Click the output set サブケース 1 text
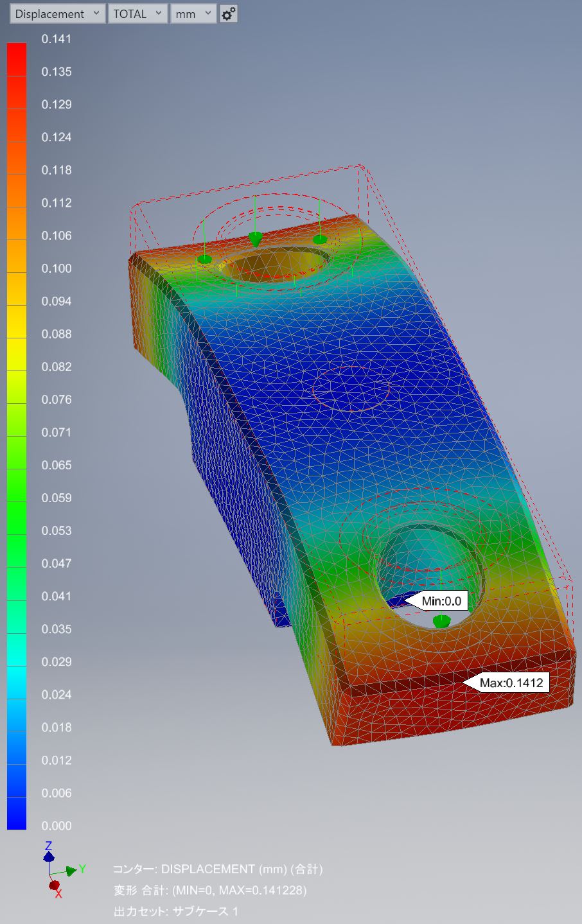This screenshot has width=582, height=924. point(176,911)
